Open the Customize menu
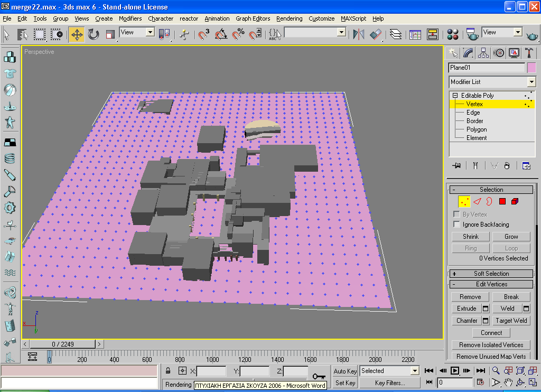 pyautogui.click(x=322, y=18)
